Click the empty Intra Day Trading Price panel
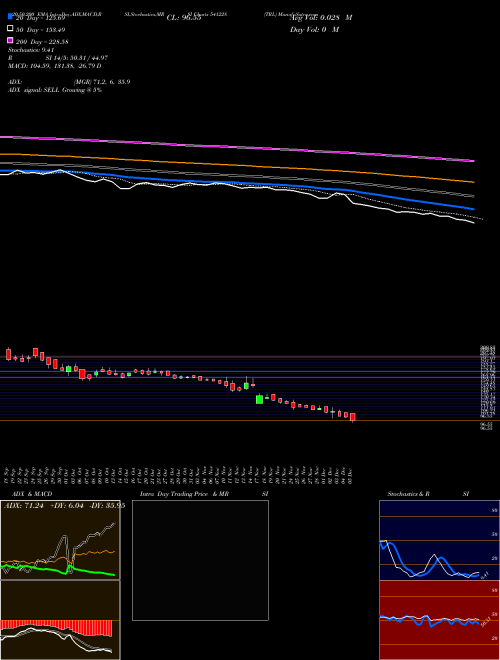This screenshot has width=500, height=660. (x=200, y=560)
